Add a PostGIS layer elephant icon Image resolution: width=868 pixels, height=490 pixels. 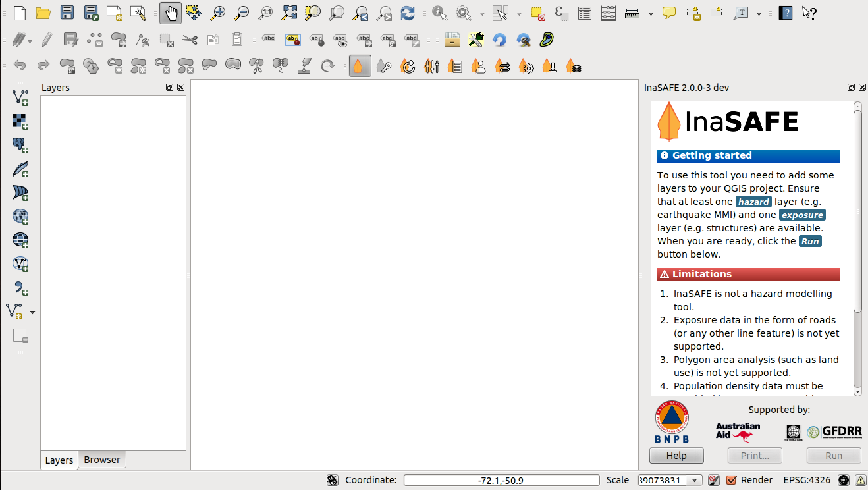click(x=20, y=145)
